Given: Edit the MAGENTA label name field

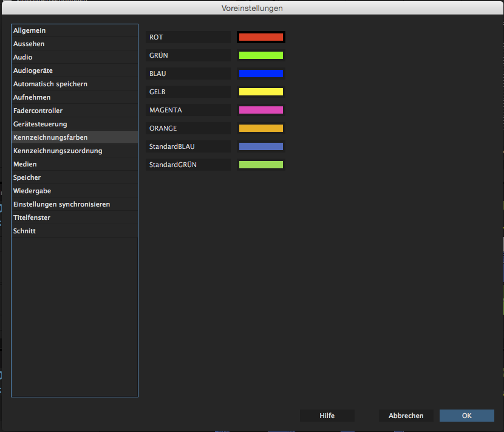Looking at the screenshot, I should point(188,110).
